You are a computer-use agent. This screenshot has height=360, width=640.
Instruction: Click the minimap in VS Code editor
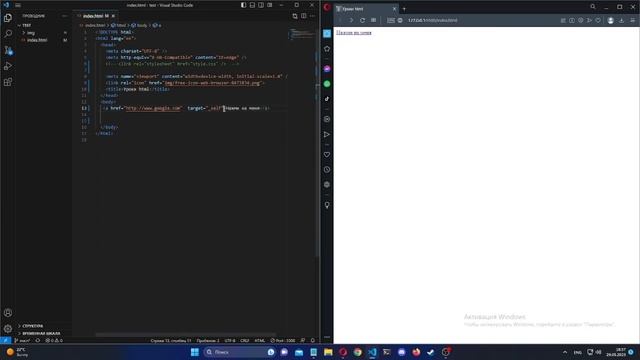coord(301,34)
